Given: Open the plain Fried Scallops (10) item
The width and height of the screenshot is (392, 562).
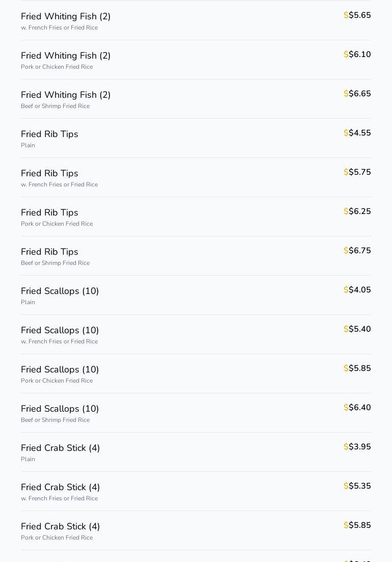Looking at the screenshot, I should pyautogui.click(x=60, y=291).
